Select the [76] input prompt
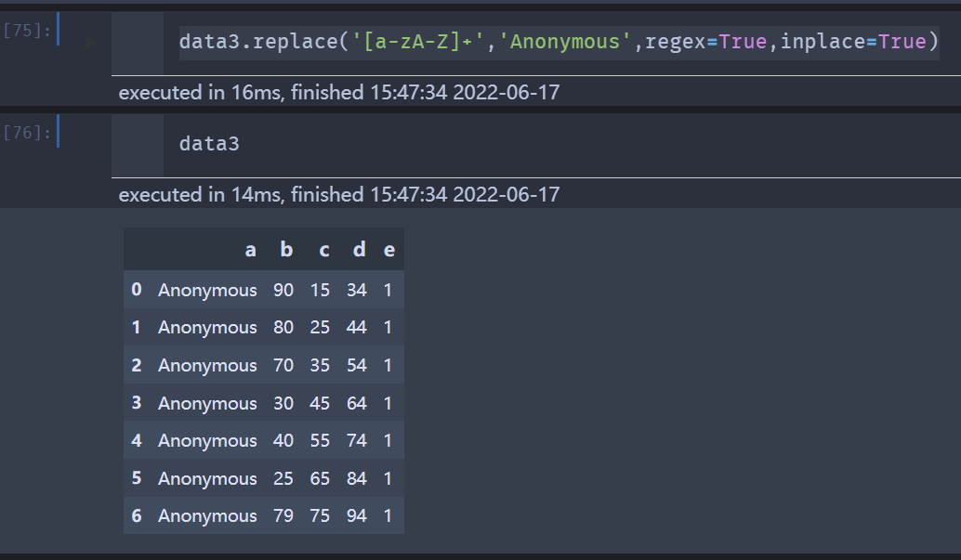This screenshot has height=560, width=961. click(27, 133)
